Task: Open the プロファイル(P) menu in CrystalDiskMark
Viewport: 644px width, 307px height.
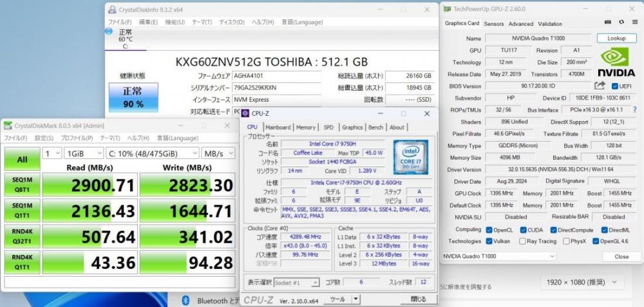Action: (77, 138)
